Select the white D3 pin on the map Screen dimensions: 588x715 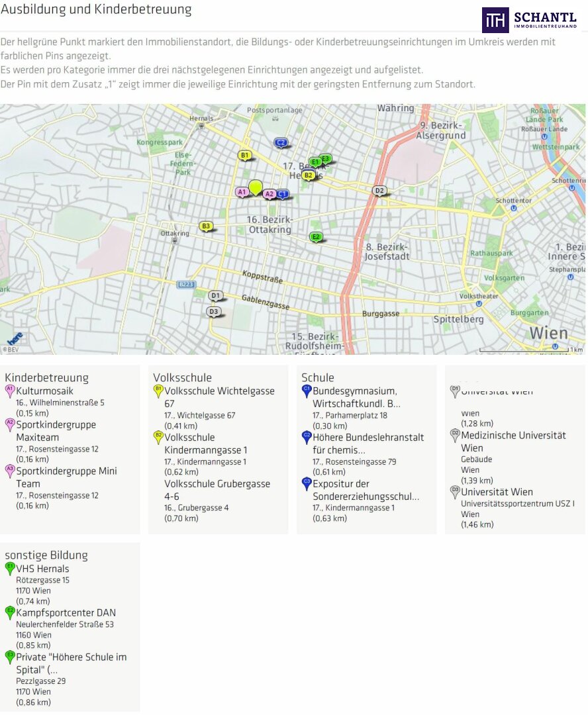click(213, 312)
